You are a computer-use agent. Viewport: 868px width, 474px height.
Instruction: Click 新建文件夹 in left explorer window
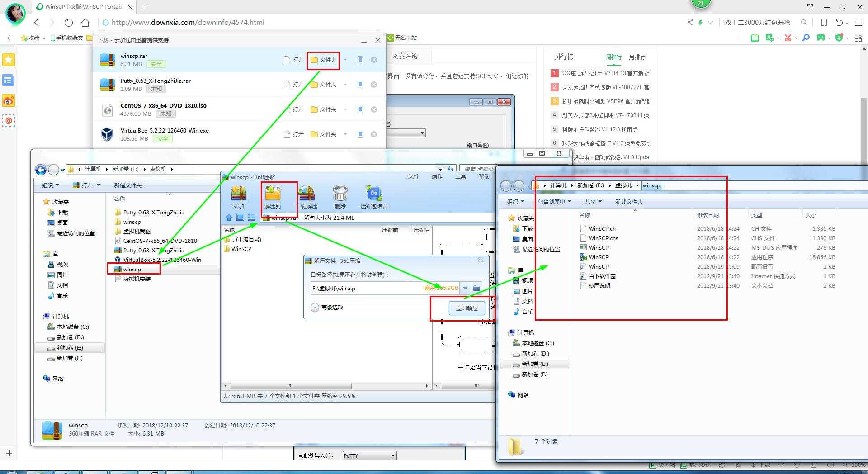click(x=128, y=185)
